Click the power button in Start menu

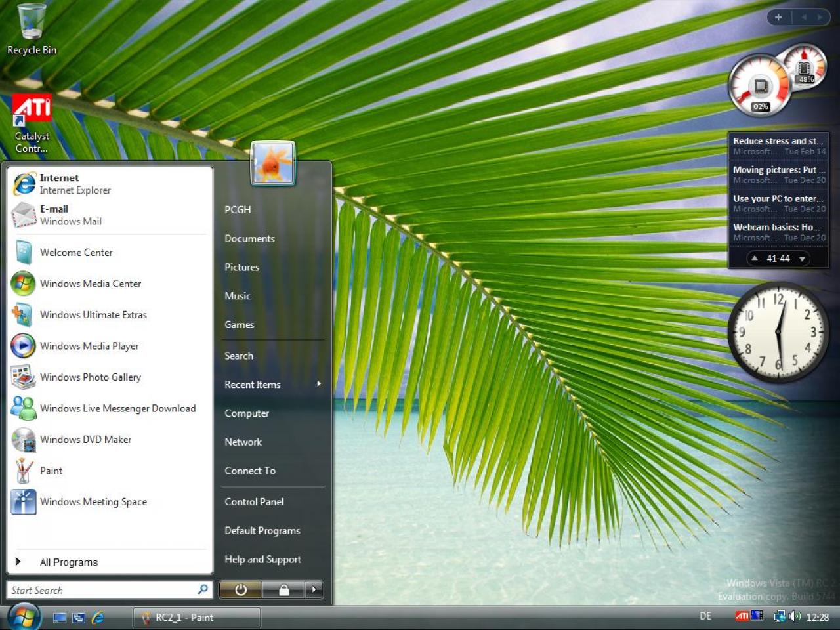pyautogui.click(x=240, y=589)
